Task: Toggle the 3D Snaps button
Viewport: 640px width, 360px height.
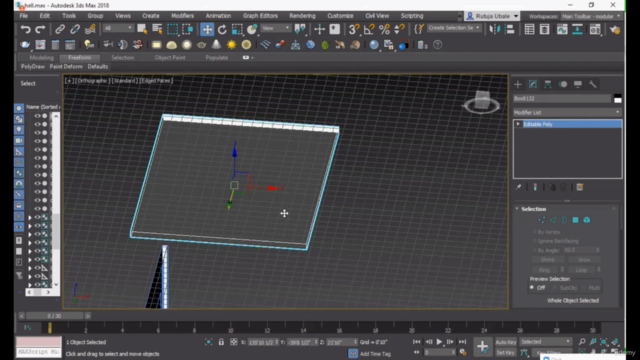Action: [353, 29]
